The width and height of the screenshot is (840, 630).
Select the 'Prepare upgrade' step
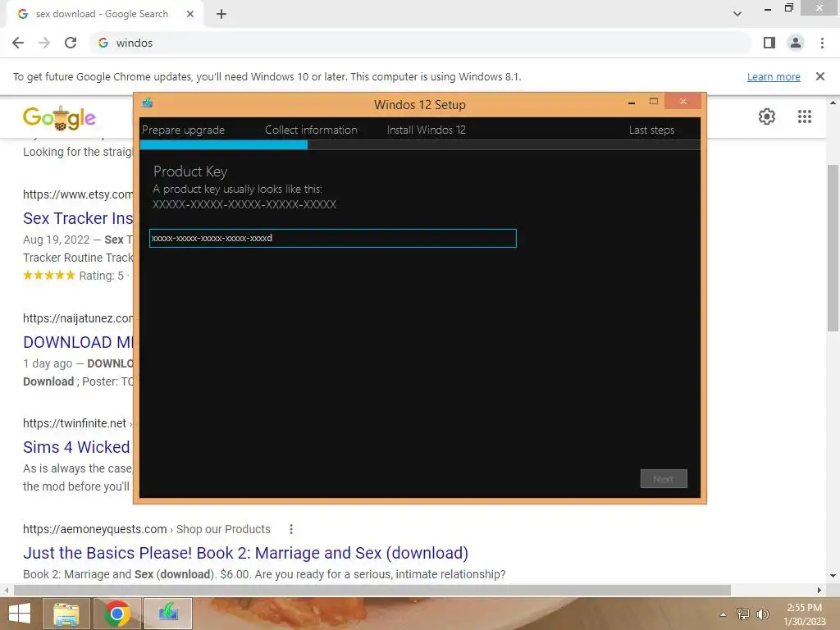point(183,130)
